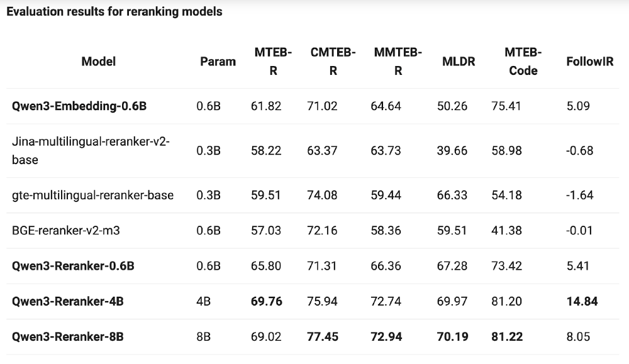This screenshot has height=364, width=629.
Task: Click the FollowIR column header
Action: click(589, 62)
